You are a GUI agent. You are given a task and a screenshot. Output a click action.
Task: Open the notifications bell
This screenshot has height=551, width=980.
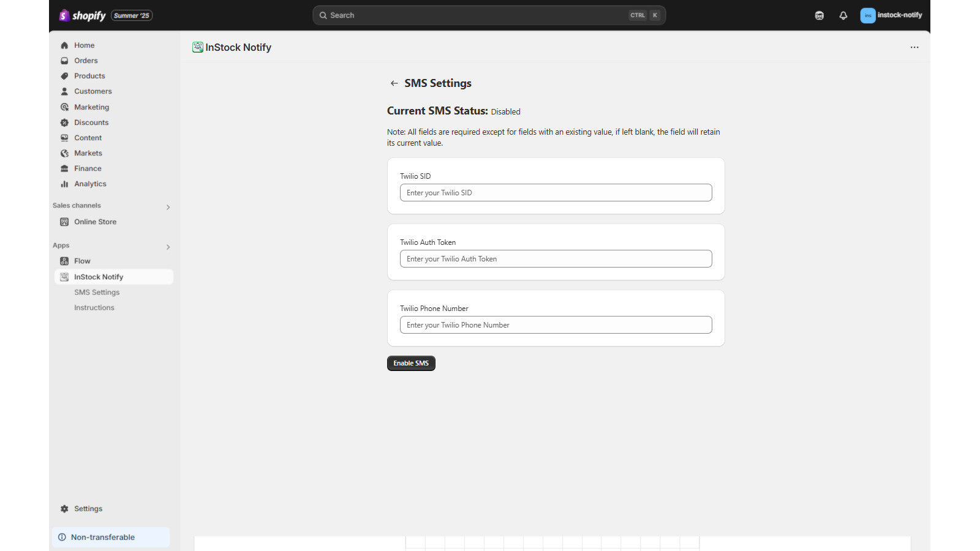(843, 15)
